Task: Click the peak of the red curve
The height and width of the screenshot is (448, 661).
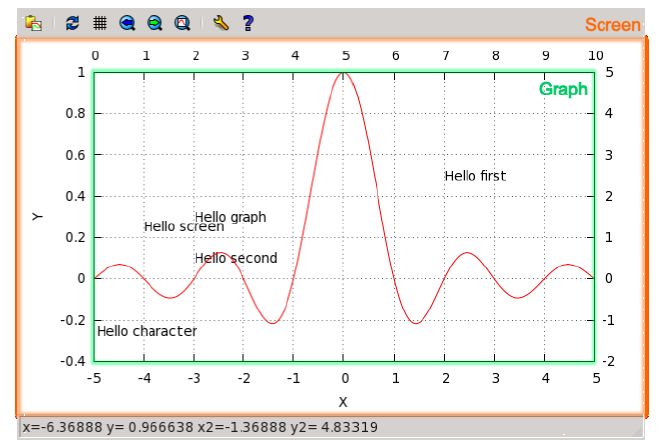Action: click(344, 73)
